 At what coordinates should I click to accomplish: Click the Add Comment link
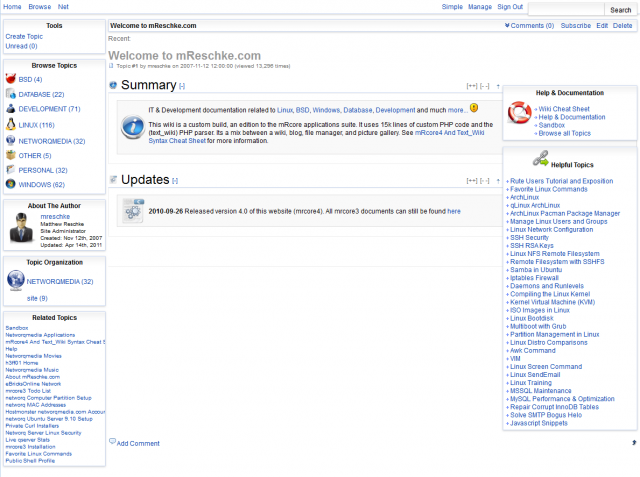[138, 444]
